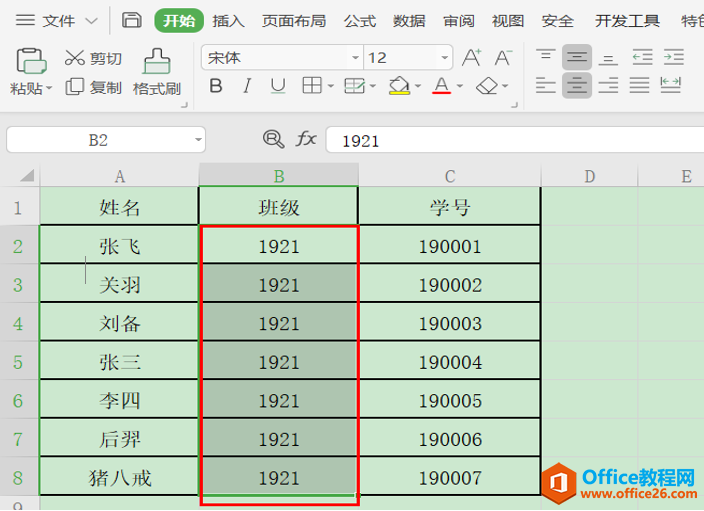
Task: Click the table style/draw border icon
Action: click(x=355, y=85)
